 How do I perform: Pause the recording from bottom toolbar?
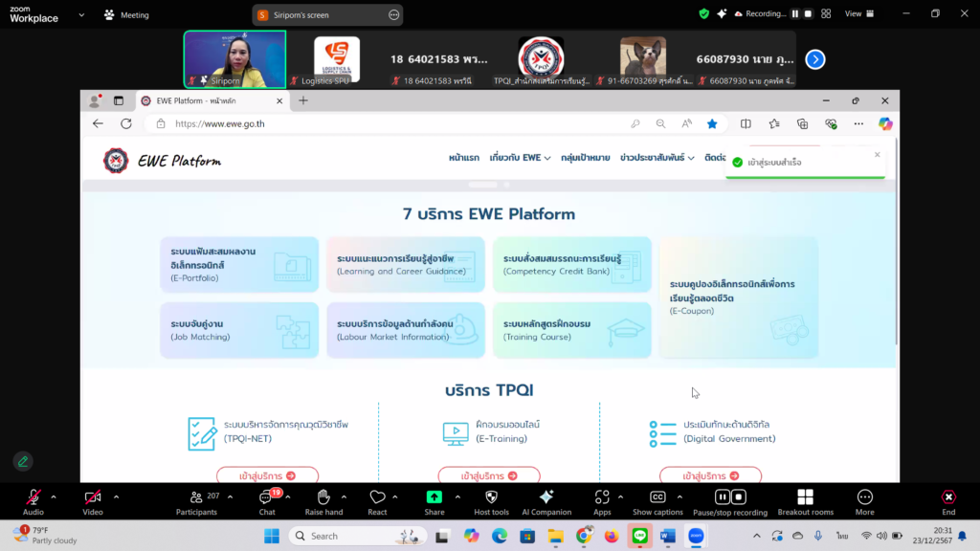(x=723, y=496)
